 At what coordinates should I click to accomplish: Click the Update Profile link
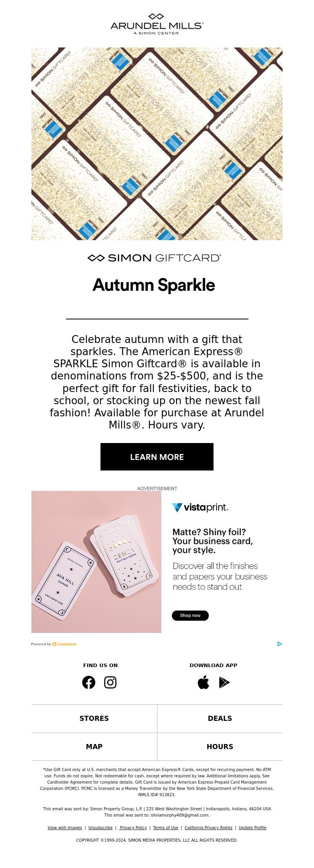[x=252, y=828]
